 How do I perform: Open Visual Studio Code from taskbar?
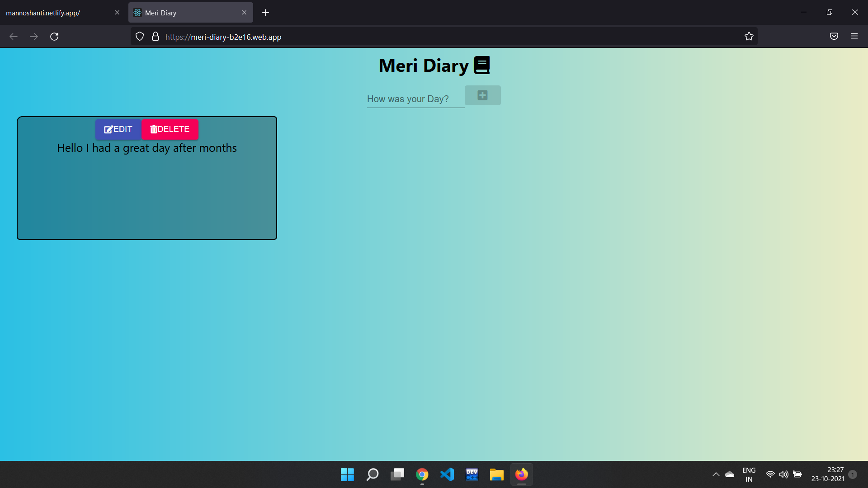[x=447, y=474]
